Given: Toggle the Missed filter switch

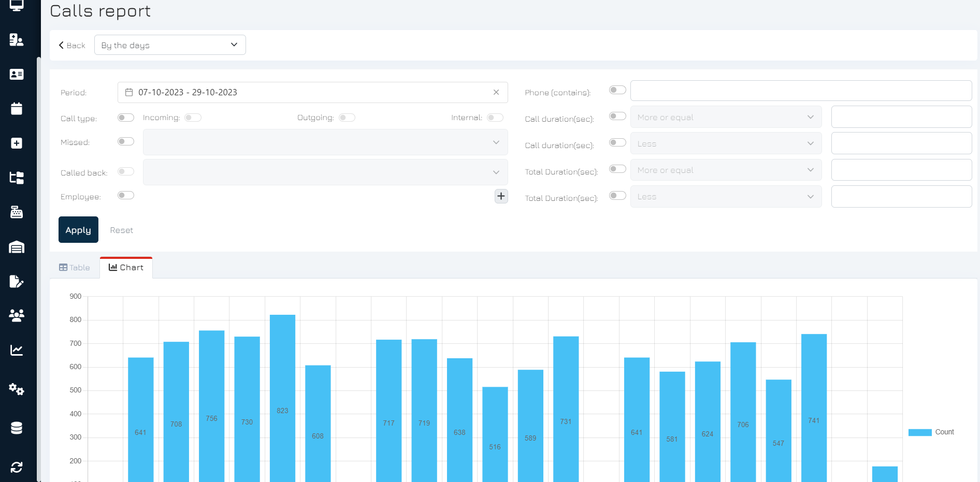Looking at the screenshot, I should click(x=126, y=142).
